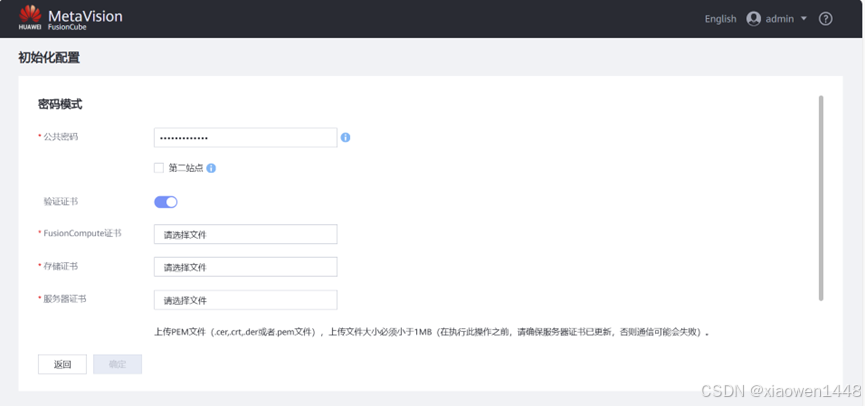This screenshot has width=865, height=406.
Task: Click the 确定 button
Action: (118, 364)
